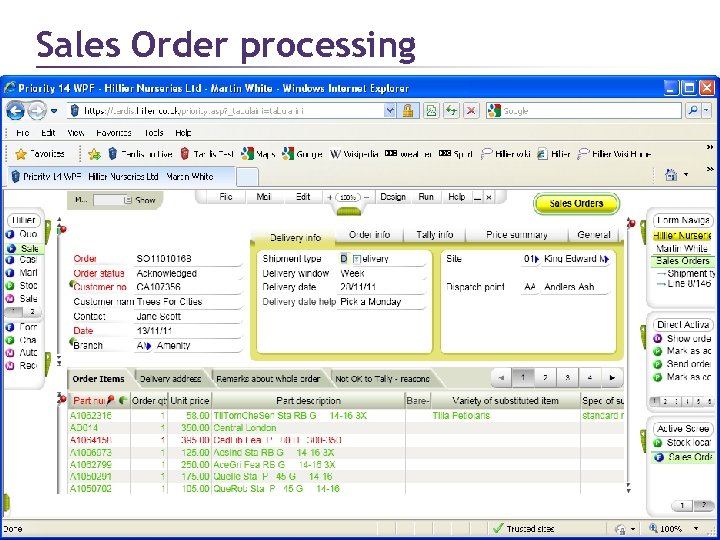Open the Hillier wiki bookmark

[x=505, y=154]
